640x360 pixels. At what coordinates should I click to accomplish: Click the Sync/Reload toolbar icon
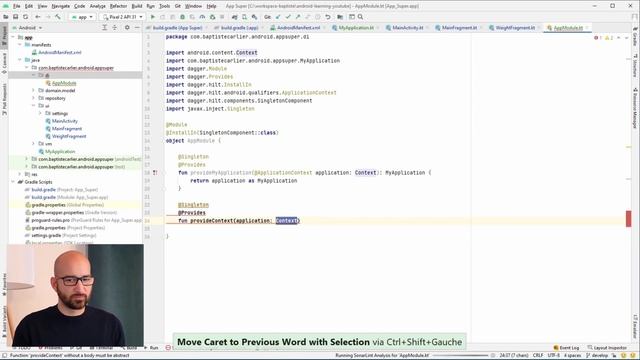(x=25, y=17)
